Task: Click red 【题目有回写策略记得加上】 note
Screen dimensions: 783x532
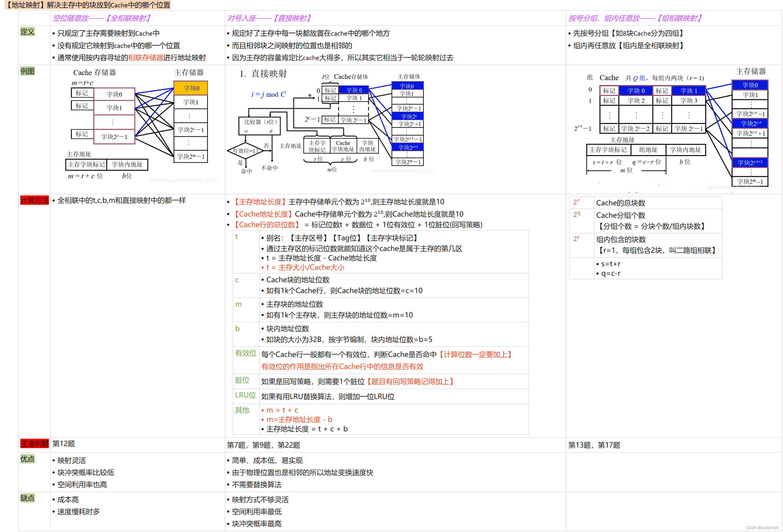Action: [x=410, y=381]
